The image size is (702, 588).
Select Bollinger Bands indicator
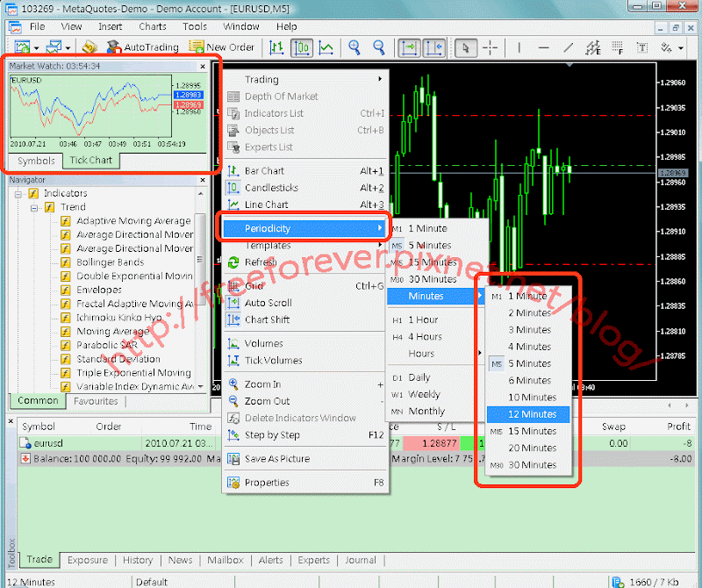tap(111, 262)
